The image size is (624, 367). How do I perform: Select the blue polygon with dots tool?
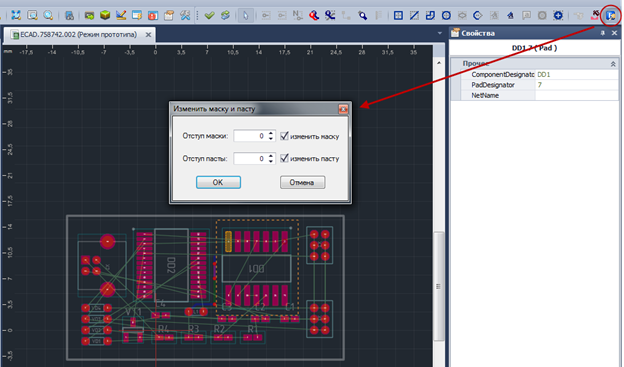pyautogui.click(x=478, y=15)
